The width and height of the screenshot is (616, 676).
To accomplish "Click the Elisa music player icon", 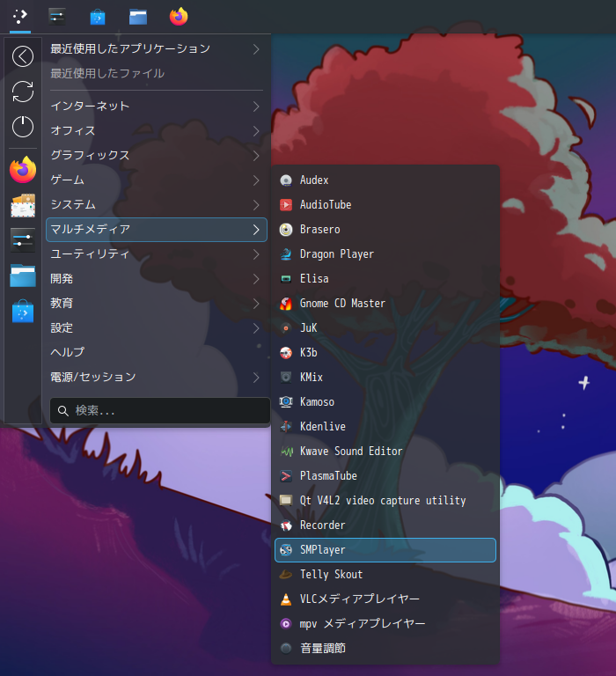I will pos(286,279).
